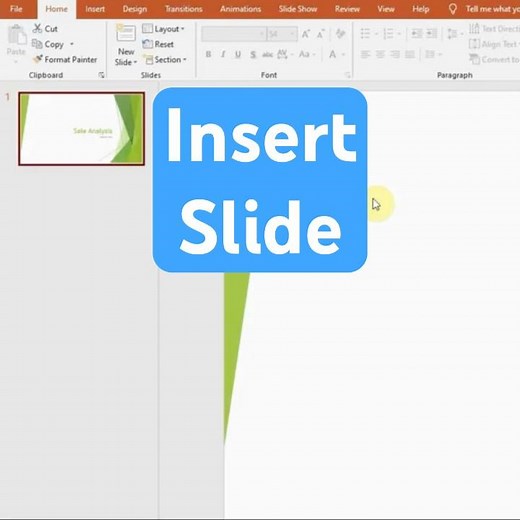This screenshot has width=520, height=520.
Task: Toggle Italic formatting
Action: pos(223,54)
